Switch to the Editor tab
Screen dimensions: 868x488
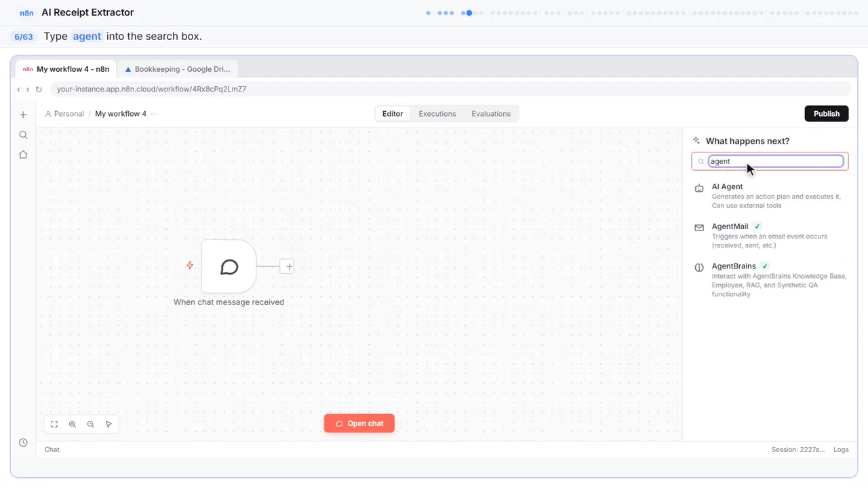tap(393, 114)
